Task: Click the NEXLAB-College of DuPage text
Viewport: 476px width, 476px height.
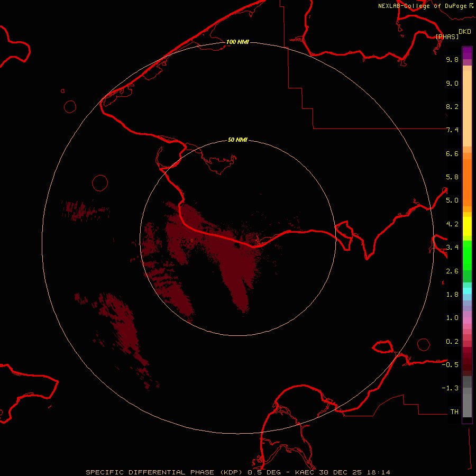Action: 422,6
